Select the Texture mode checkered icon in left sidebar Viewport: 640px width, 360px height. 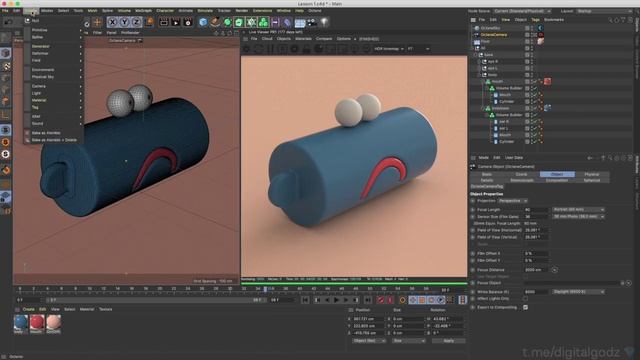click(x=6, y=66)
